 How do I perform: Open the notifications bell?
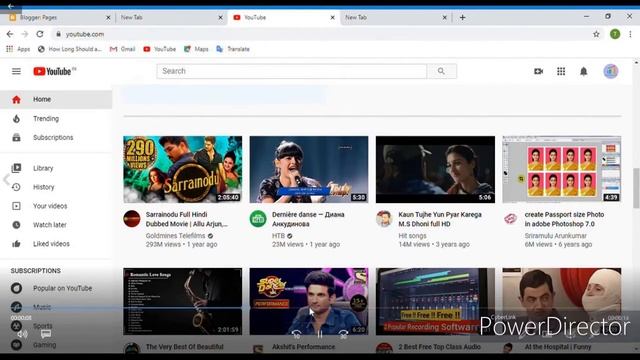[584, 71]
